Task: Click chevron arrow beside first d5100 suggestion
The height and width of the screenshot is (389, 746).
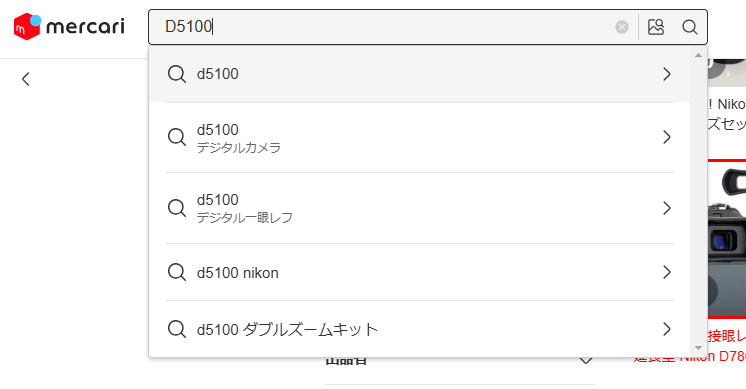Action: (667, 74)
